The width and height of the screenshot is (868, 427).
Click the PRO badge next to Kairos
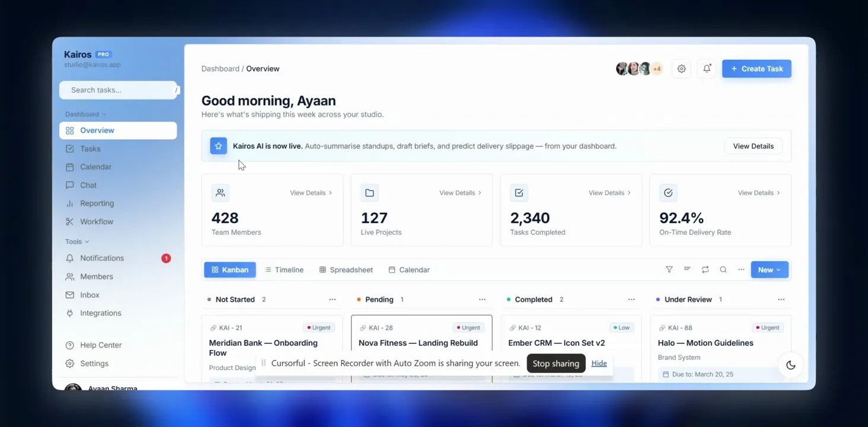[103, 55]
